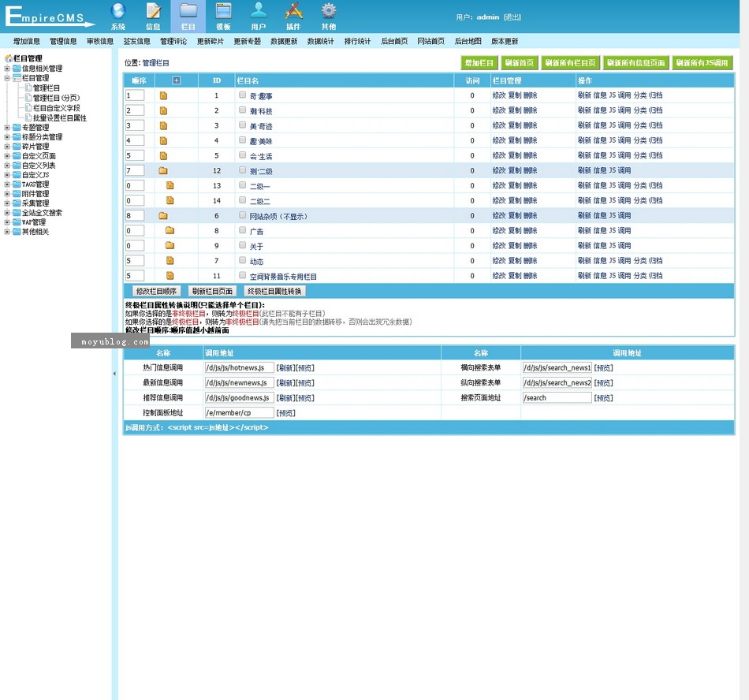Open the 版本更新 menu item

pyautogui.click(x=505, y=42)
